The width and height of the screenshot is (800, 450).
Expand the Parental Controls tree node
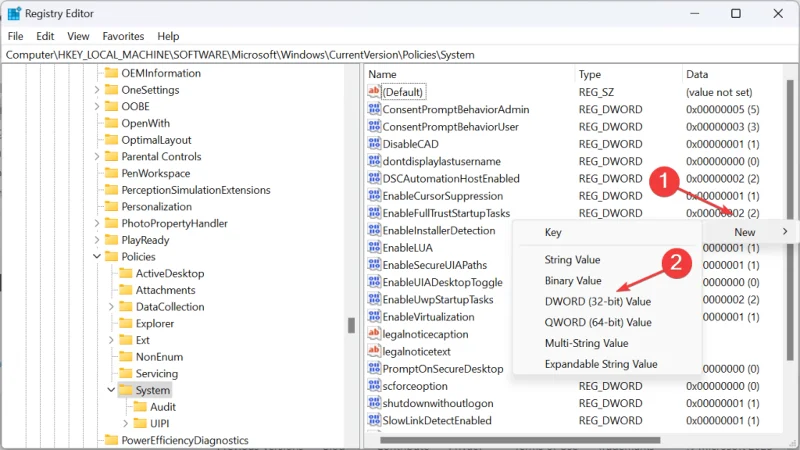[96, 157]
